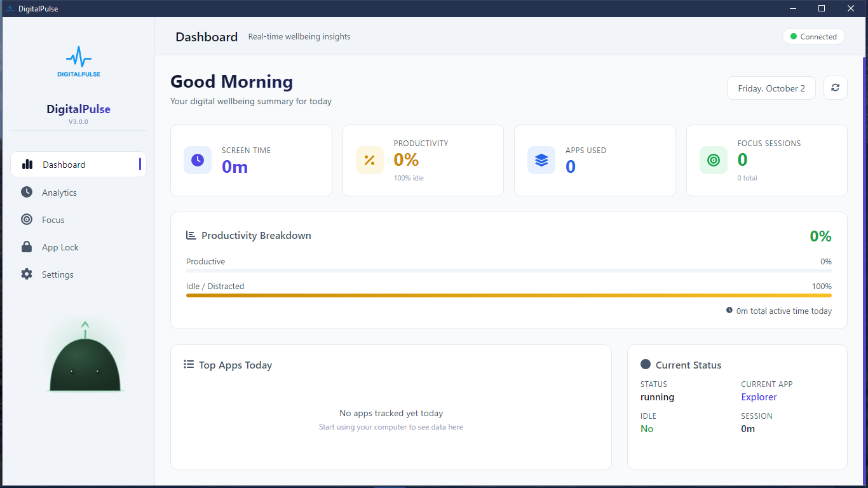Click 'Real-time wellbeing insights' subtitle
The image size is (868, 488).
pos(299,37)
